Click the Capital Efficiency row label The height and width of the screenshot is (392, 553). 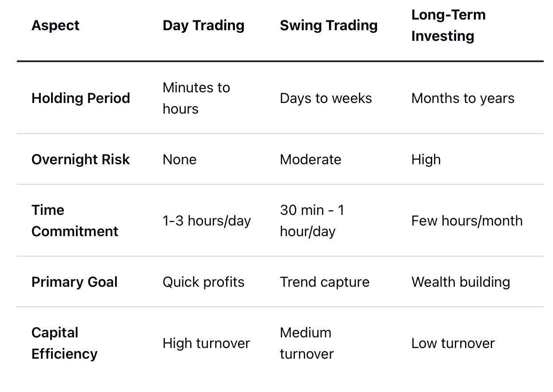[64, 343]
